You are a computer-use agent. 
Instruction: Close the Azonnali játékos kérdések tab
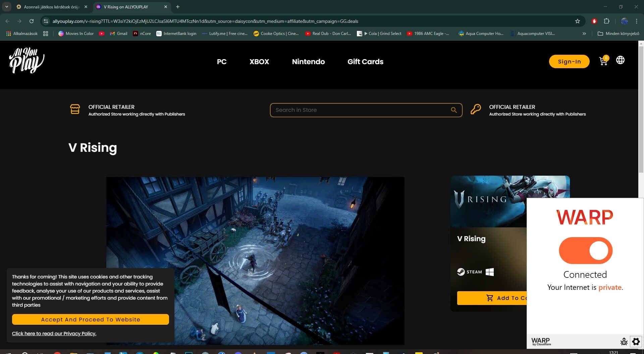pyautogui.click(x=86, y=7)
